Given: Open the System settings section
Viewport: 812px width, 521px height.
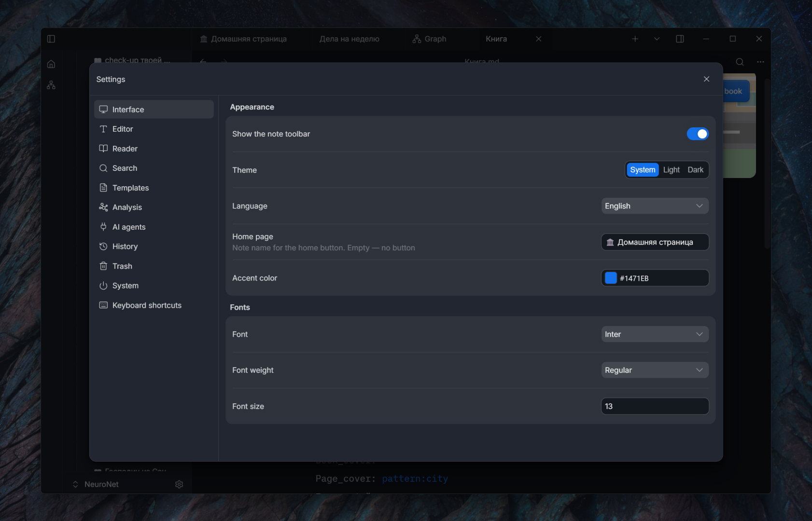Looking at the screenshot, I should pyautogui.click(x=154, y=286).
